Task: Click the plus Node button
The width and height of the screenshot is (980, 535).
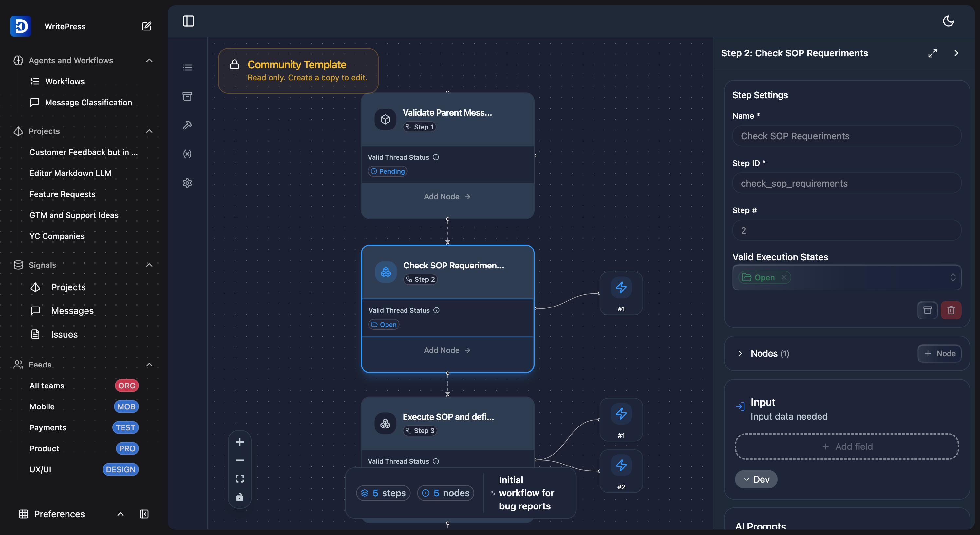Action: click(939, 353)
